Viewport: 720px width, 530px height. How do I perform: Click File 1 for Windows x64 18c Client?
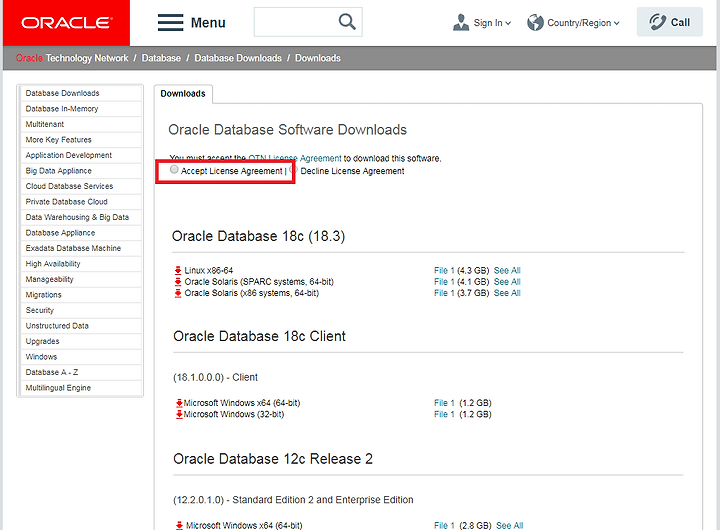pyautogui.click(x=444, y=403)
